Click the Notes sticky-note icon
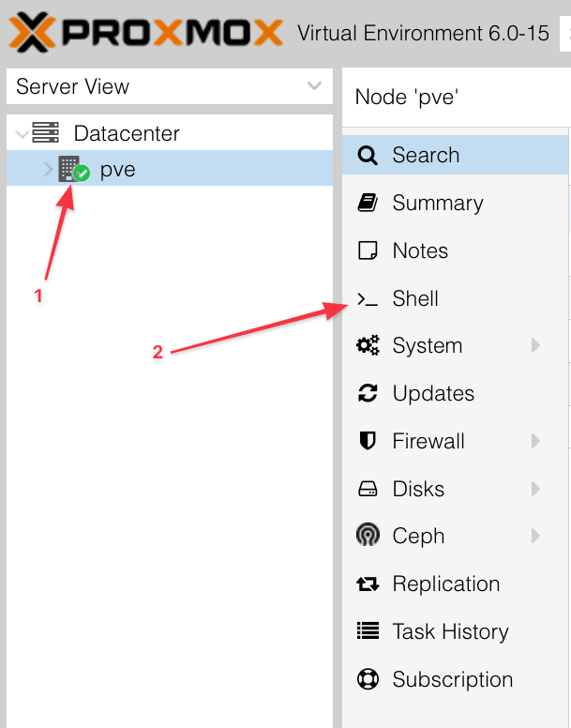The height and width of the screenshot is (728, 571). coord(368,250)
